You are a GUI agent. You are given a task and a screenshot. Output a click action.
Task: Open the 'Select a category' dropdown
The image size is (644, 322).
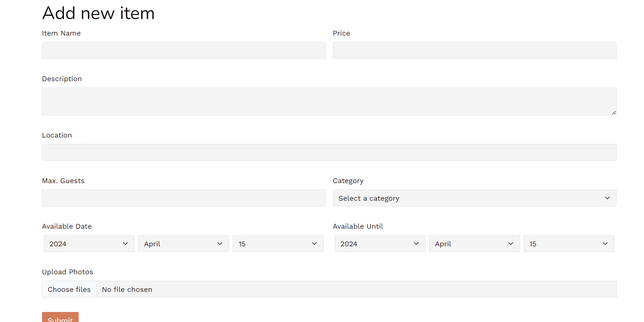(474, 198)
